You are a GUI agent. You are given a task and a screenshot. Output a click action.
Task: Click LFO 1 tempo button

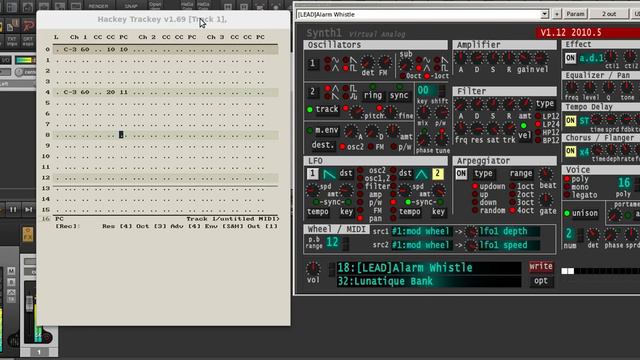[318, 212]
